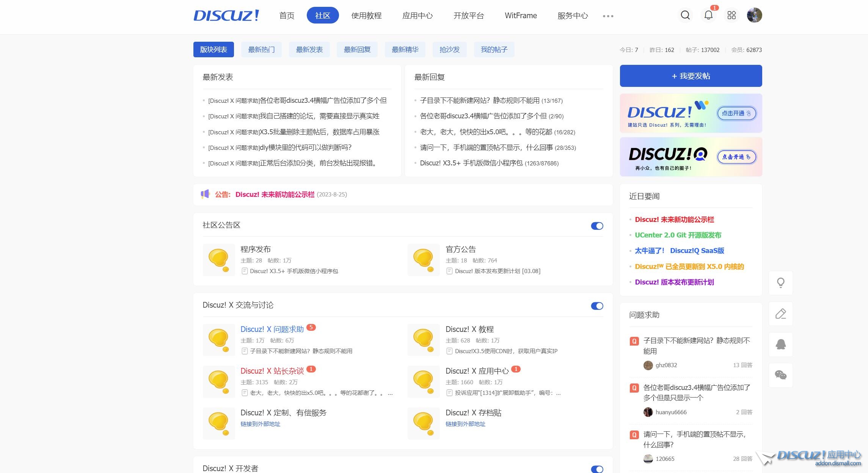Image resolution: width=868 pixels, height=473 pixels.
Task: Open the apps grid icon
Action: point(731,15)
